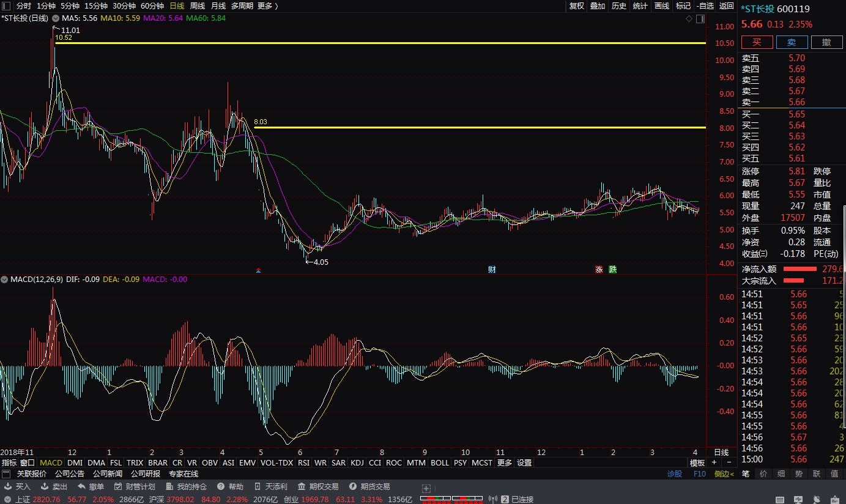Click the 历史 history button
Viewport: 846px width, 504px height.
619,6
